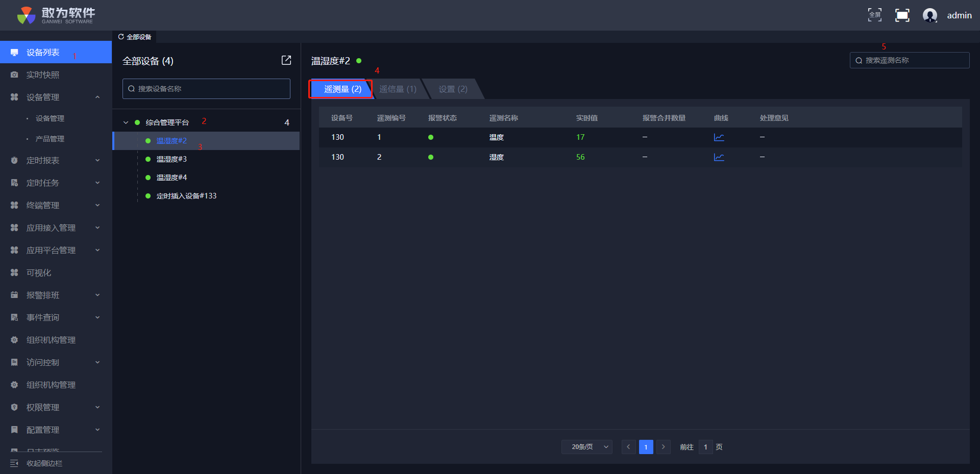This screenshot has width=980, height=474.
Task: Open 实时快照 in the sidebar
Action: click(43, 75)
